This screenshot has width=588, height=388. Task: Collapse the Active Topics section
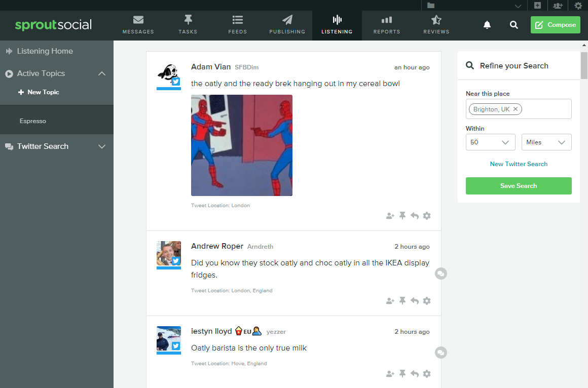pos(101,73)
